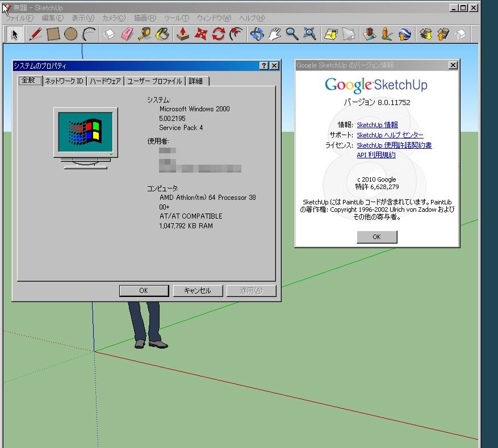Select the Zoom magnifier tool
The width and height of the screenshot is (498, 448).
click(x=292, y=34)
